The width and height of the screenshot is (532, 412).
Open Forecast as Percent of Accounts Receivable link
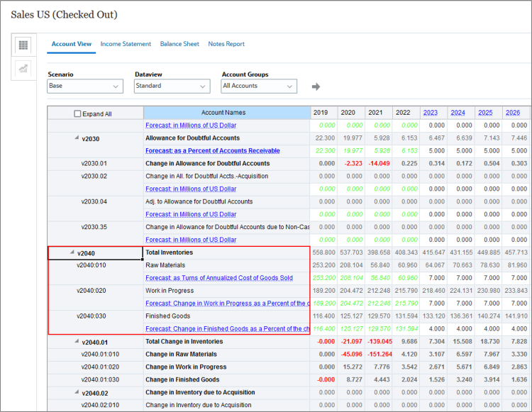pyautogui.click(x=212, y=151)
